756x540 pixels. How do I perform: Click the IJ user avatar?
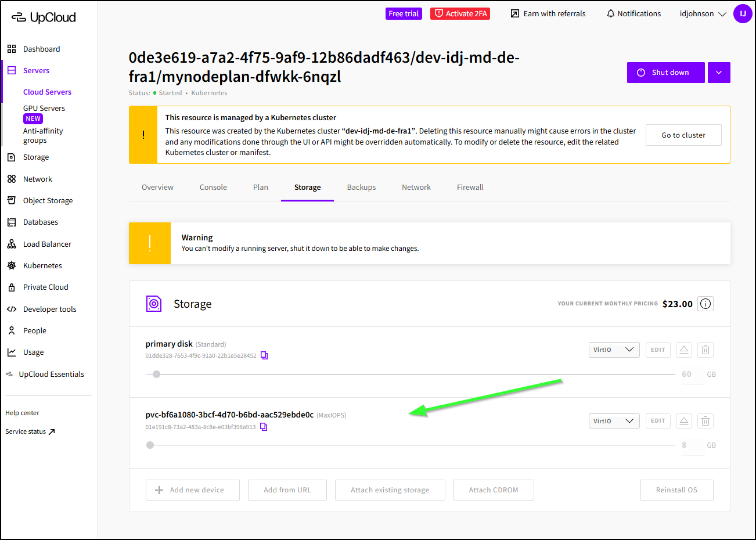click(x=743, y=13)
